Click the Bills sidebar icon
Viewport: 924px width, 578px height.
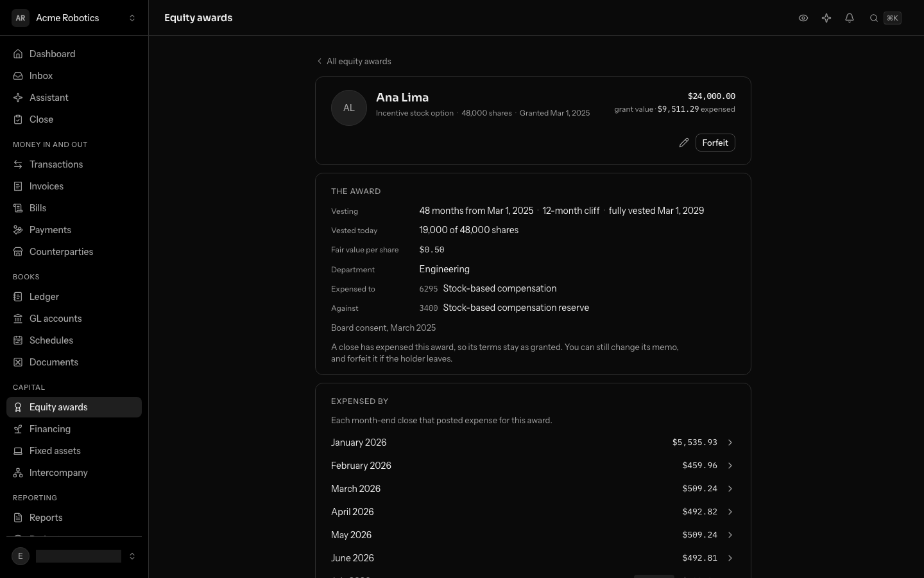click(18, 208)
